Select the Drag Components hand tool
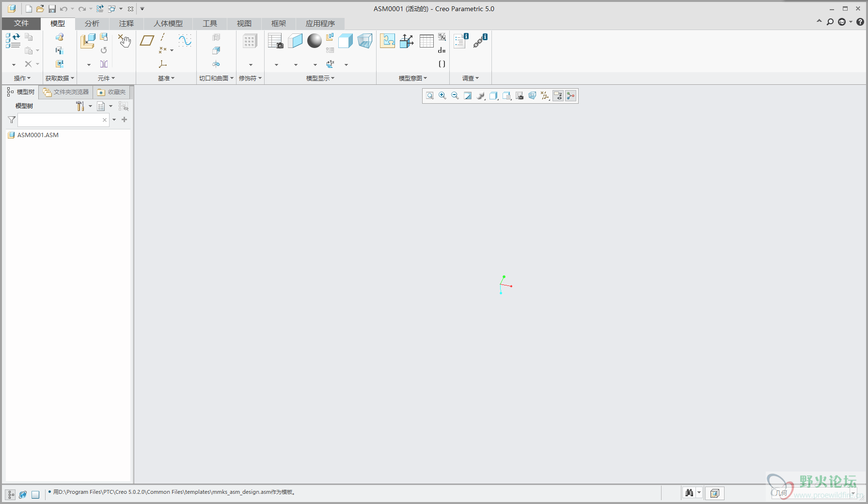The image size is (868, 504). 125,41
